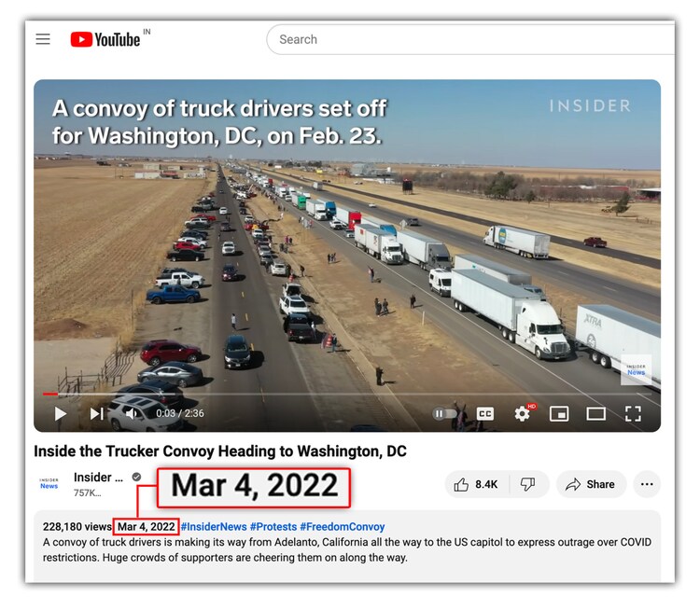Viewport: 700px width, 610px height.
Task: Go to YouTube home via logo
Action: point(105,39)
